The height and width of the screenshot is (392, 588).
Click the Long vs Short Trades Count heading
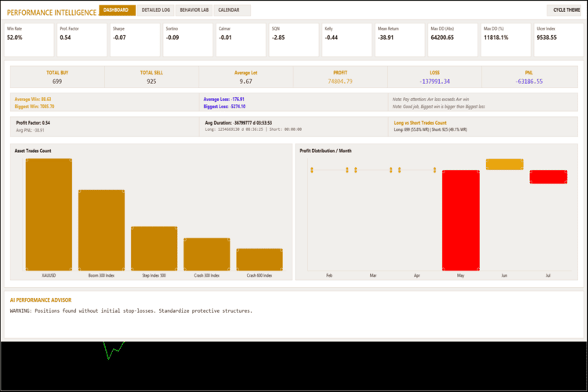tap(420, 122)
